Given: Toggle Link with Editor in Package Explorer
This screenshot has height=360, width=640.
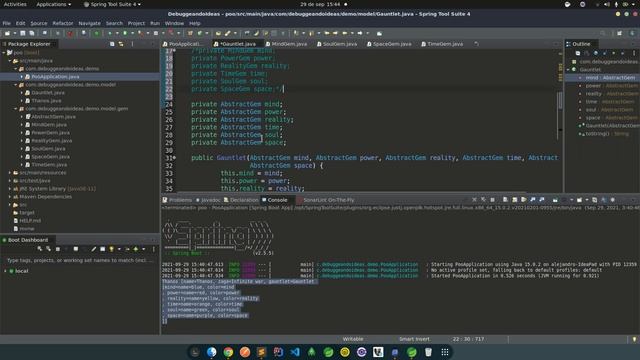Looking at the screenshot, I should click(x=121, y=44).
